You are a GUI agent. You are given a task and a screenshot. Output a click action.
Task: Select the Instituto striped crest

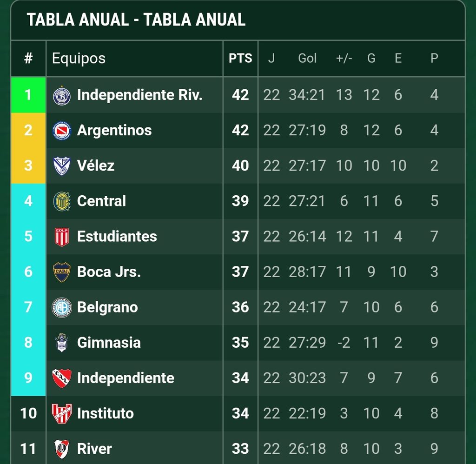(62, 414)
